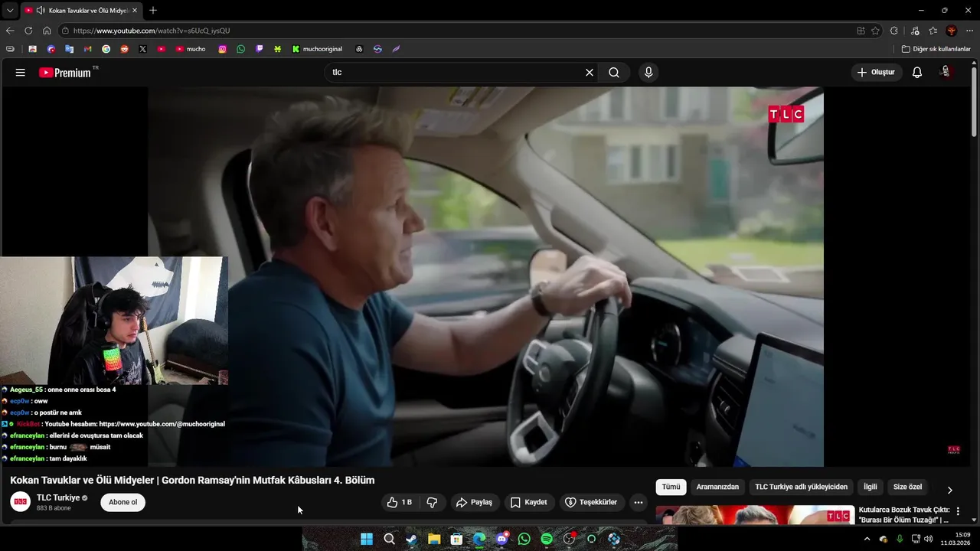Image resolution: width=980 pixels, height=551 pixels.
Task: Open the Kutularca Bozuk Tavuk Çıktı title
Action: 904,515
